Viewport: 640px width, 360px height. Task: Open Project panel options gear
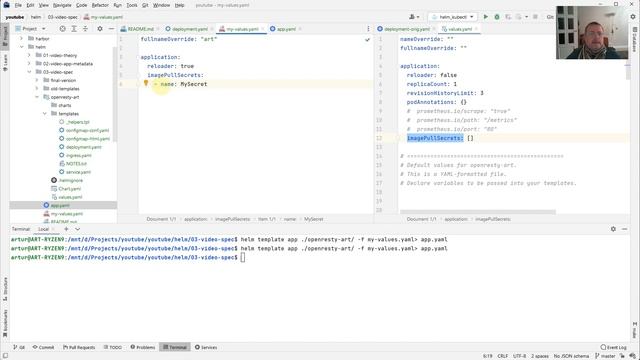(100, 29)
